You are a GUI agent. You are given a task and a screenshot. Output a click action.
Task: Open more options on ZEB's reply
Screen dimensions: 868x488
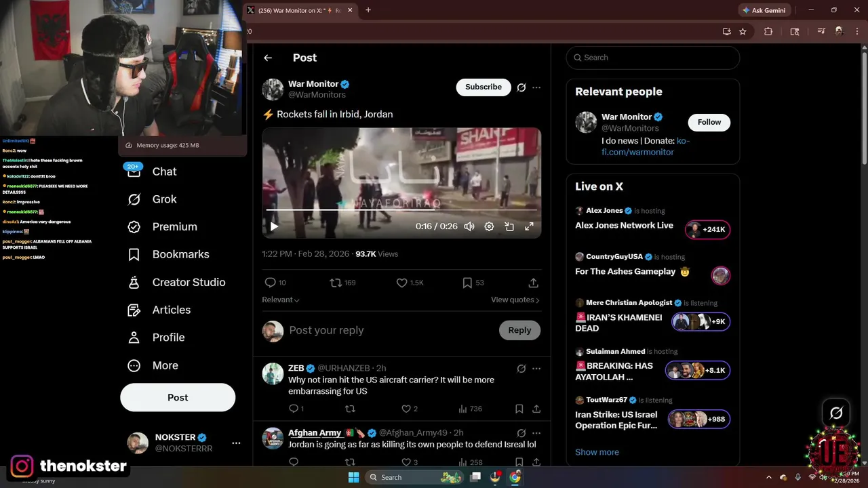point(536,369)
